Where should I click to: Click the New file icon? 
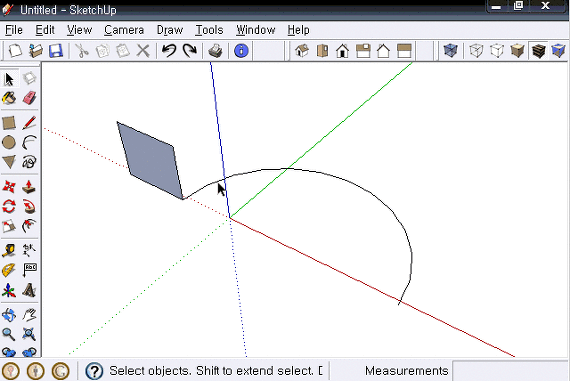point(15,51)
